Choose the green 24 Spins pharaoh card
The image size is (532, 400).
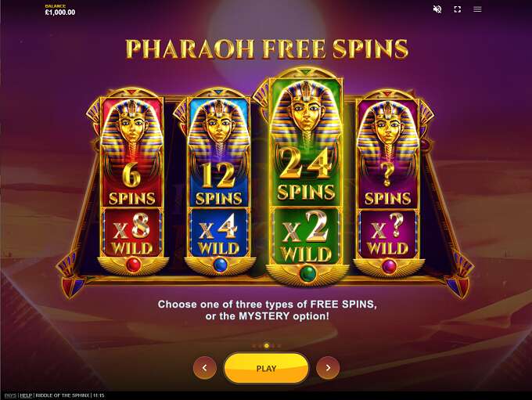point(307,177)
